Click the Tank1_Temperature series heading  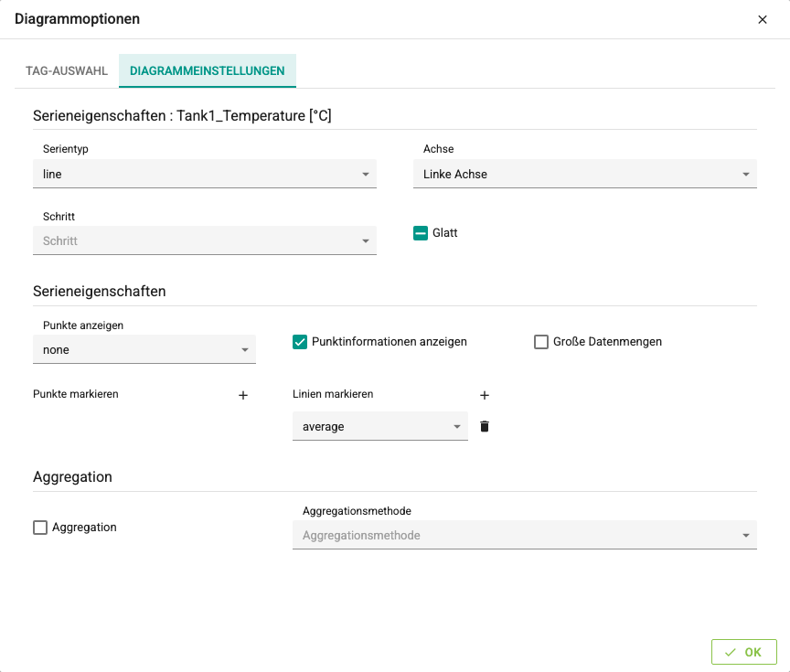182,116
